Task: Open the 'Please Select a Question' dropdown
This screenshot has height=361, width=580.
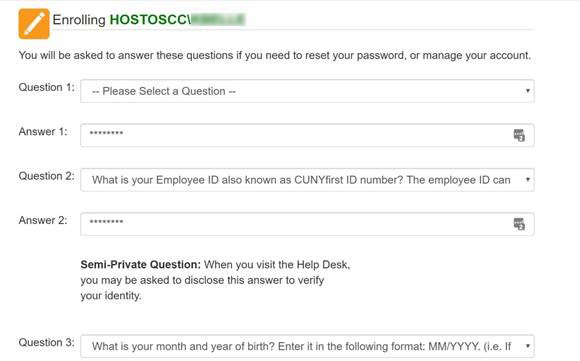Action: click(x=307, y=91)
